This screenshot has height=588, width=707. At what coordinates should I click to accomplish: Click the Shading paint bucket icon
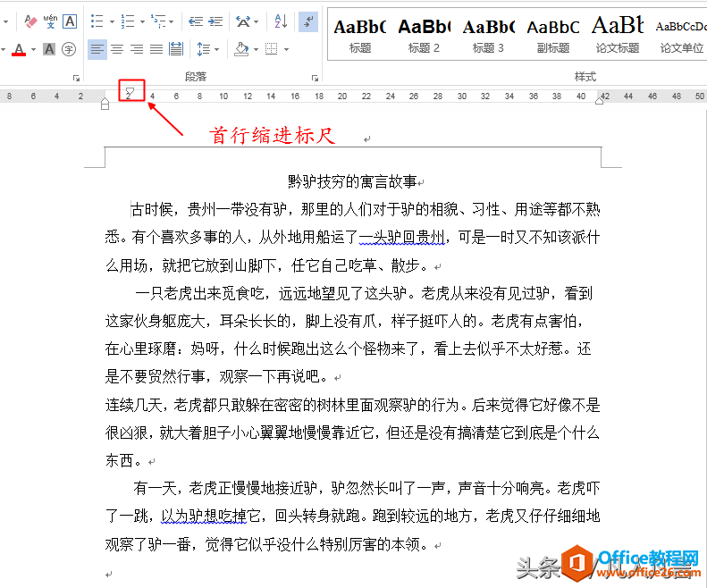pyautogui.click(x=241, y=49)
